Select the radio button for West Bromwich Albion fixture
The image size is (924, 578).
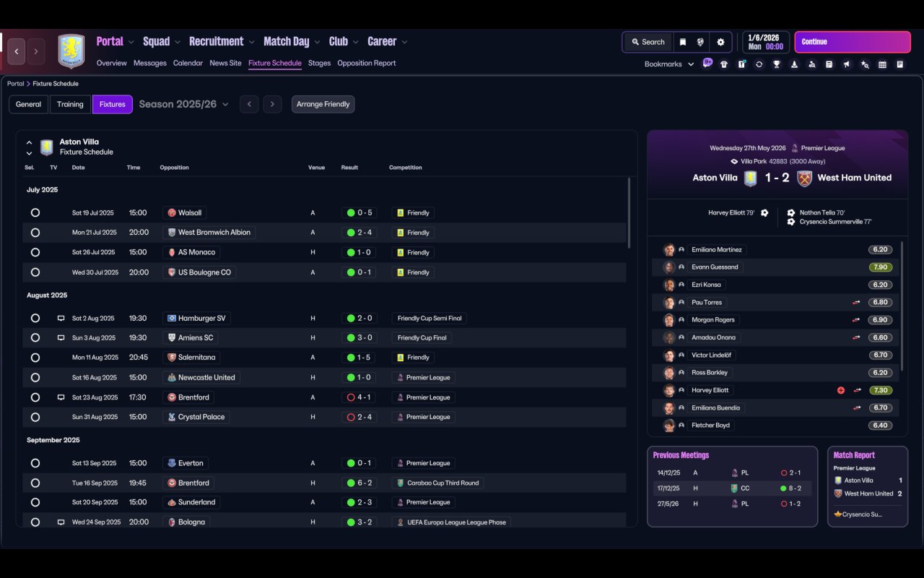click(x=35, y=233)
